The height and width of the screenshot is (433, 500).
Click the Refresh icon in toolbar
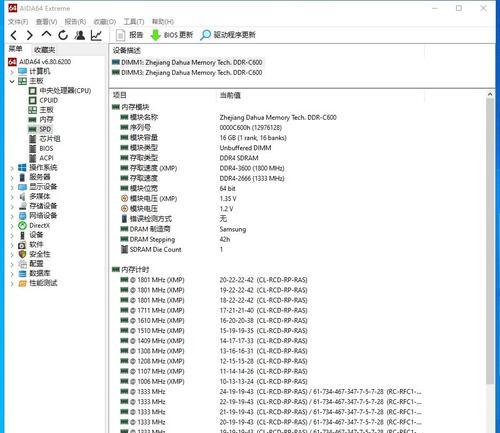pos(63,35)
